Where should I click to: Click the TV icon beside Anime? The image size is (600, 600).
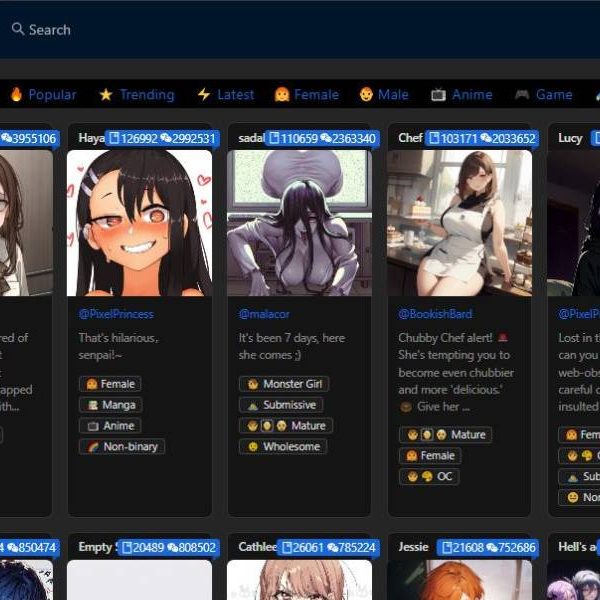point(438,95)
